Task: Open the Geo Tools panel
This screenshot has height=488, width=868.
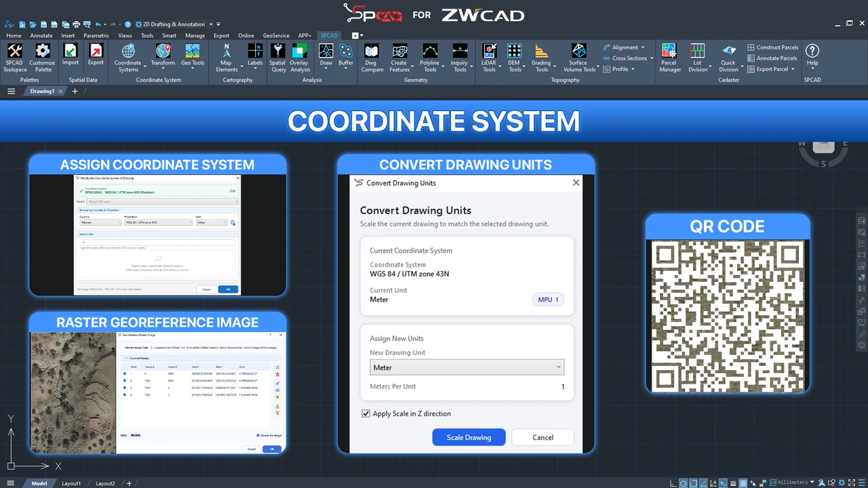Action: (193, 55)
